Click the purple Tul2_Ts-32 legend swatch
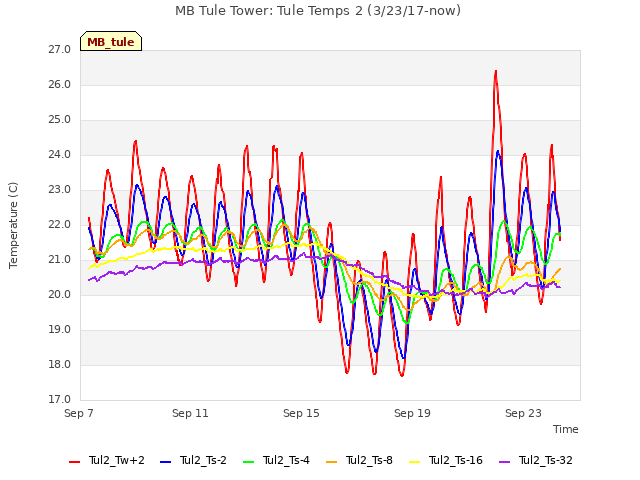Image resolution: width=640 pixels, height=480 pixels. click(504, 462)
